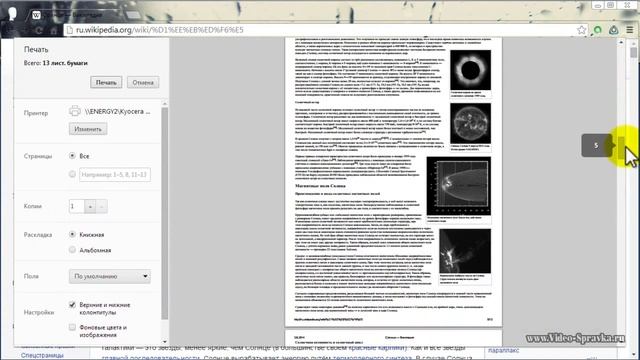Decrease copies with the minus button
Screen dimensions: 640x360
point(102,206)
